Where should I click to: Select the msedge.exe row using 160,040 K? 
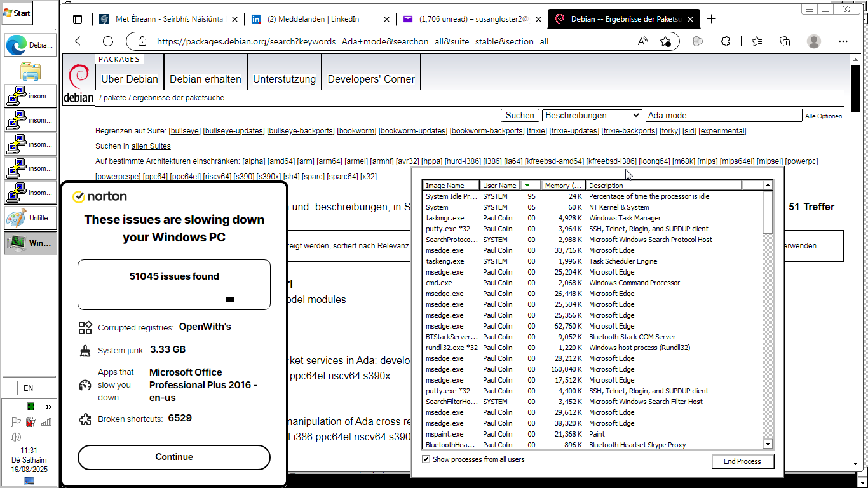pyautogui.click(x=593, y=369)
